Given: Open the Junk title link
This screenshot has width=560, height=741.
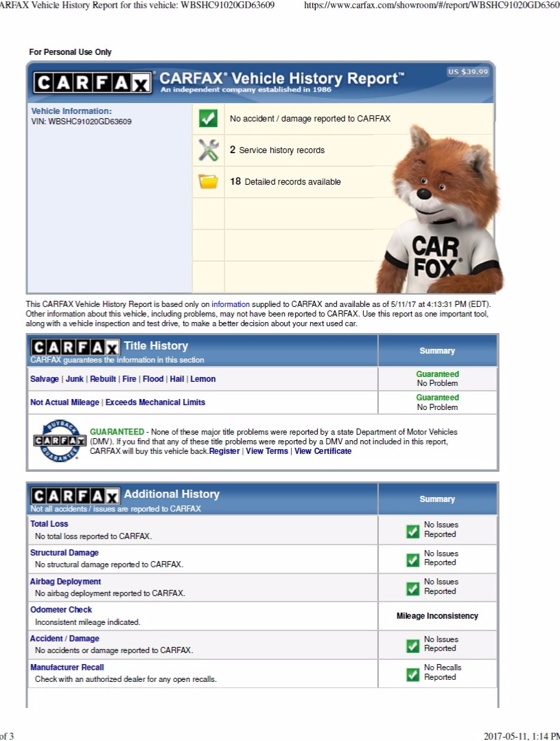Looking at the screenshot, I should point(75,379).
